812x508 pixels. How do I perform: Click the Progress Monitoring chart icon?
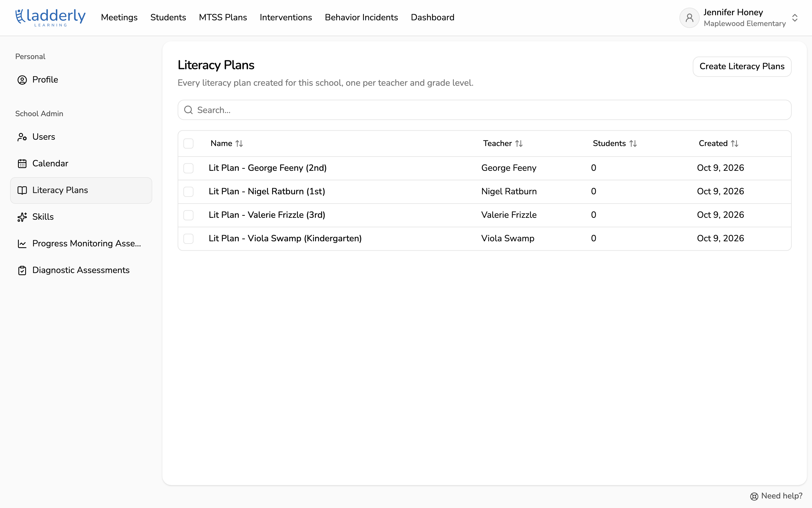tap(22, 244)
